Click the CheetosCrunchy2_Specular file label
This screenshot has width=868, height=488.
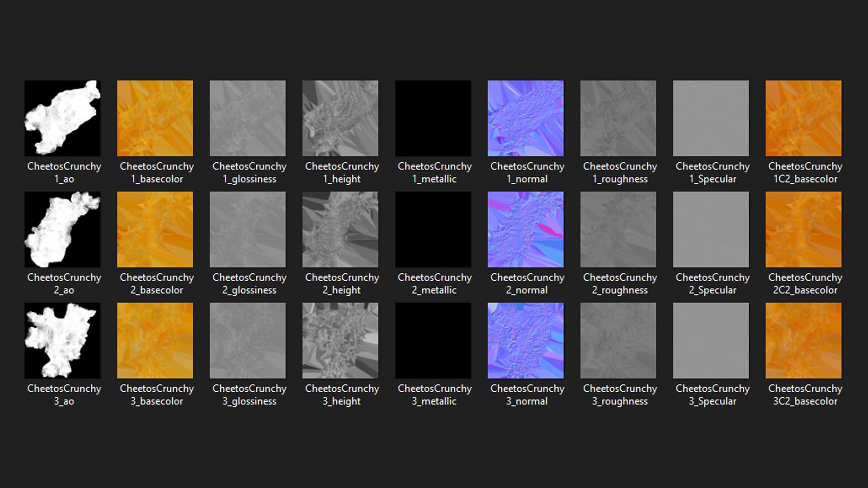(712, 284)
